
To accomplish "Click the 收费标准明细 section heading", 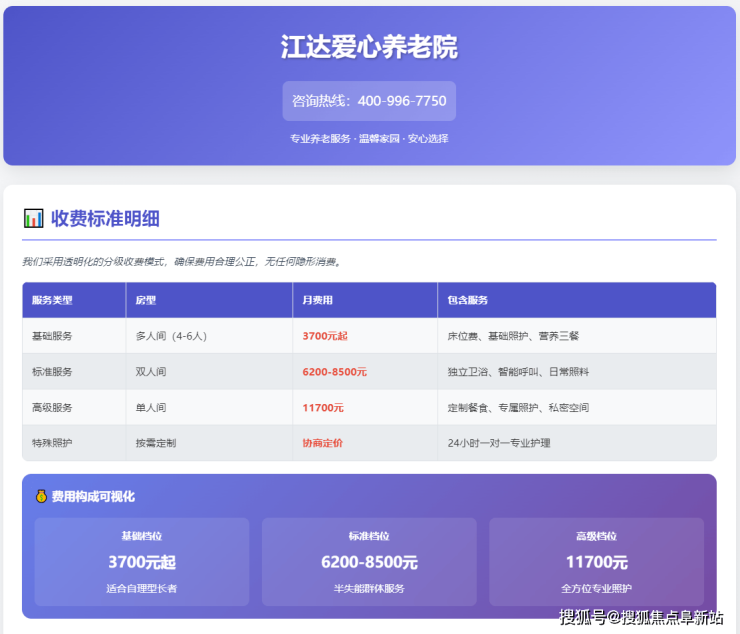I will click(x=105, y=218).
